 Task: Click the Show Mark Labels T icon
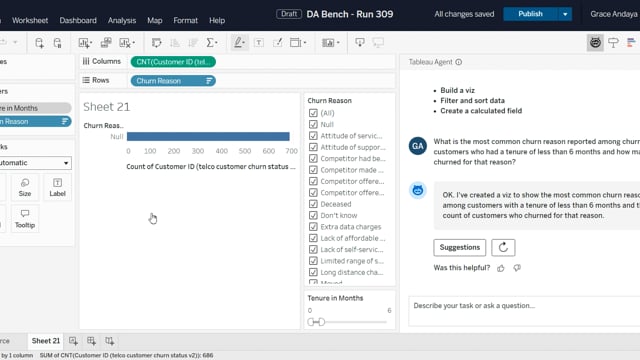coord(259,43)
